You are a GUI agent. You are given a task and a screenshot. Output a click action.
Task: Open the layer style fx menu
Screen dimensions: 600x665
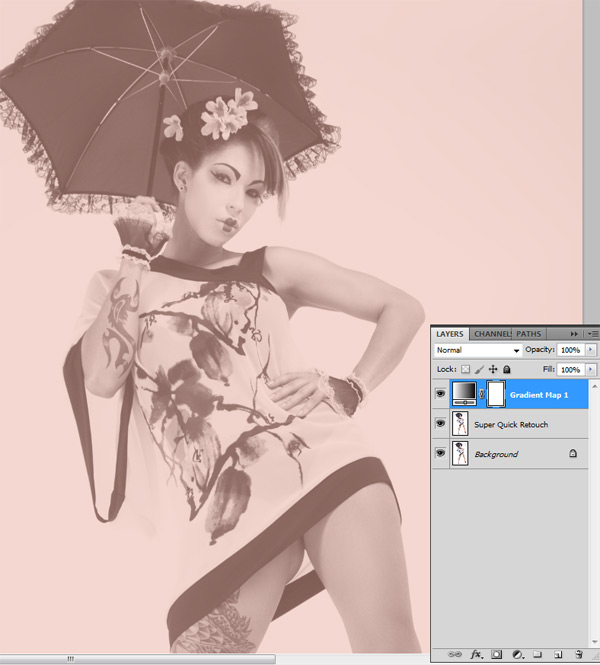[x=477, y=654]
